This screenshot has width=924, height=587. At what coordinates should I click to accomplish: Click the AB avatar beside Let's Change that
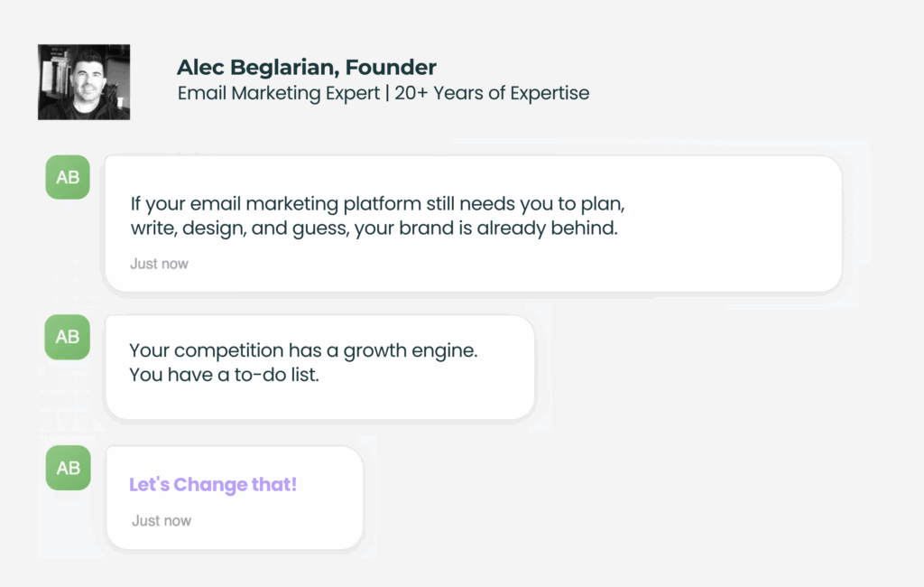click(69, 468)
